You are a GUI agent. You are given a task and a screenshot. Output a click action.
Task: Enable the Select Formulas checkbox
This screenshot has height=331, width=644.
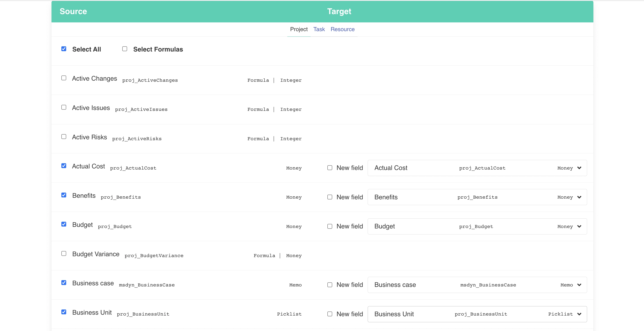click(x=125, y=49)
